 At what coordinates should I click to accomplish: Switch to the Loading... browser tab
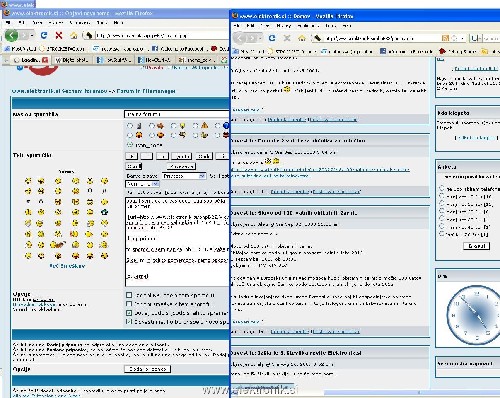(31, 60)
